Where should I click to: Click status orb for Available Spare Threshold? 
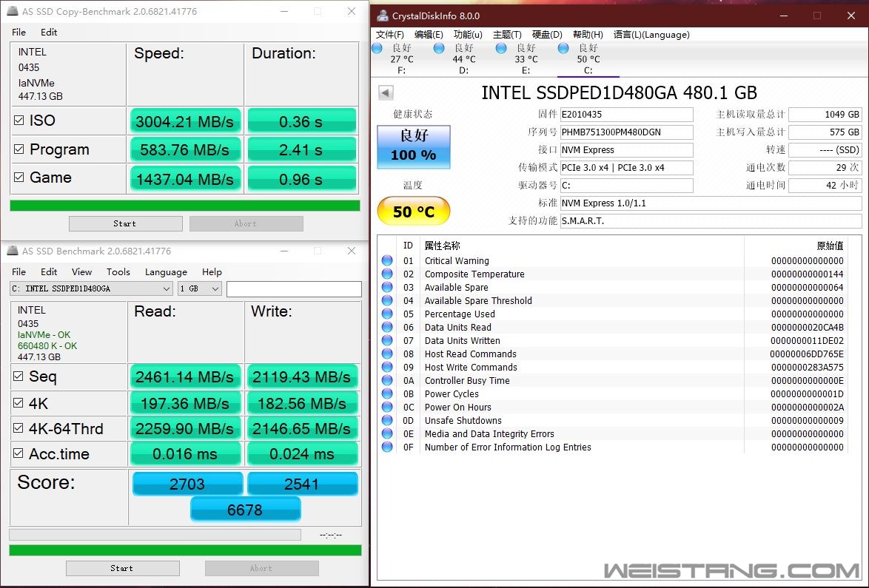(387, 300)
